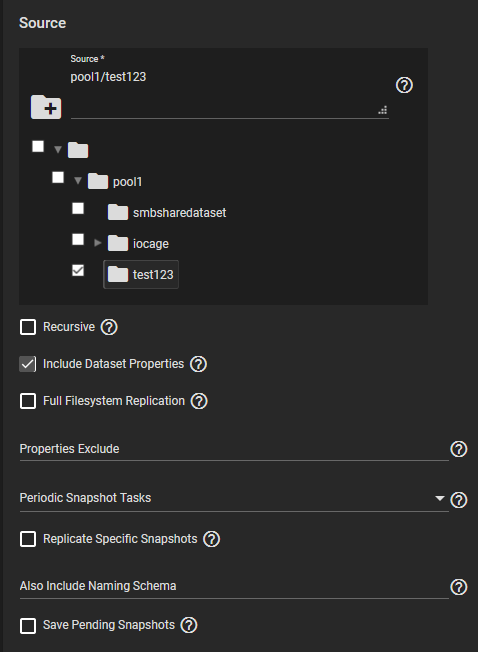This screenshot has width=478, height=652.
Task: Show help tooltip for Recursive
Action: (109, 327)
